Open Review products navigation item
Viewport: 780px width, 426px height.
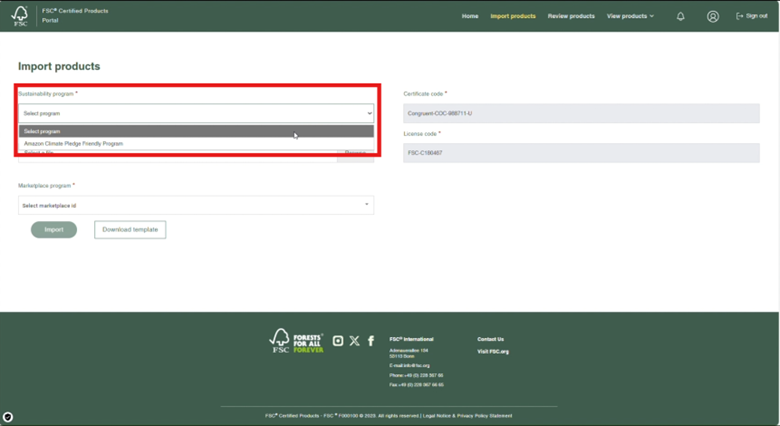[x=571, y=16]
